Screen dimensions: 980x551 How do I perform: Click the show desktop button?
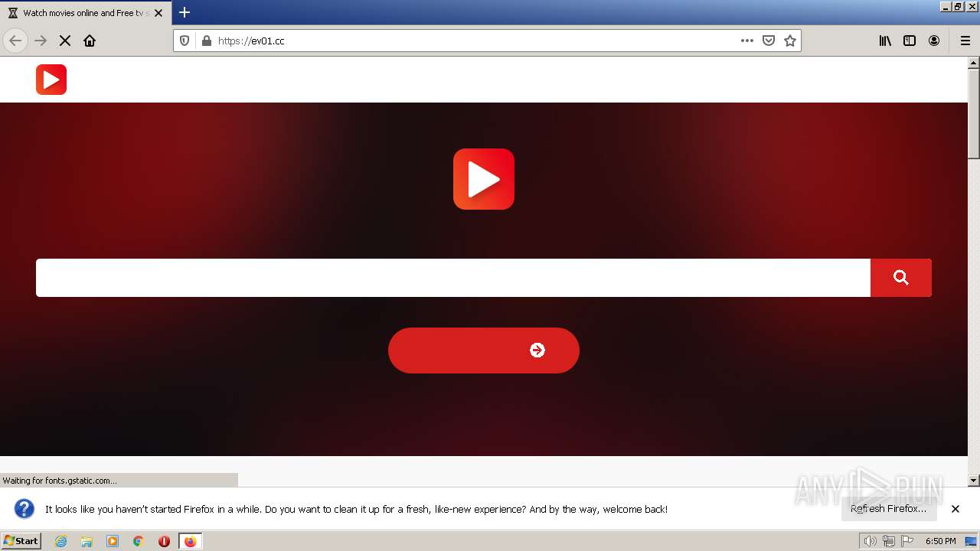tap(972, 541)
